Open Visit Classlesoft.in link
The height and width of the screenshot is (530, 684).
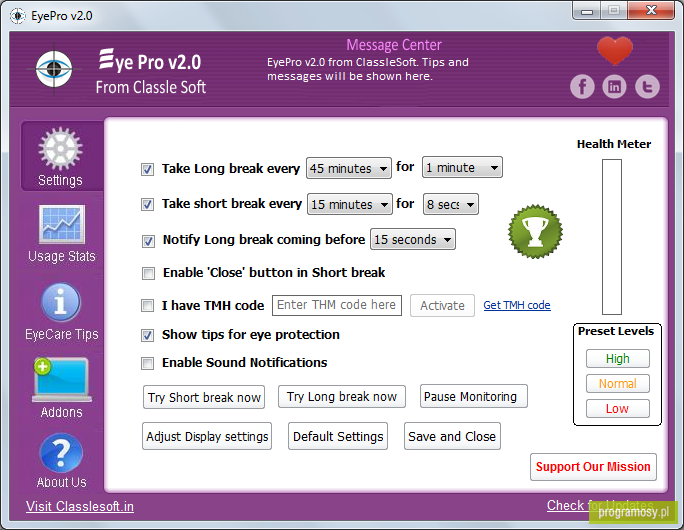pos(80,506)
